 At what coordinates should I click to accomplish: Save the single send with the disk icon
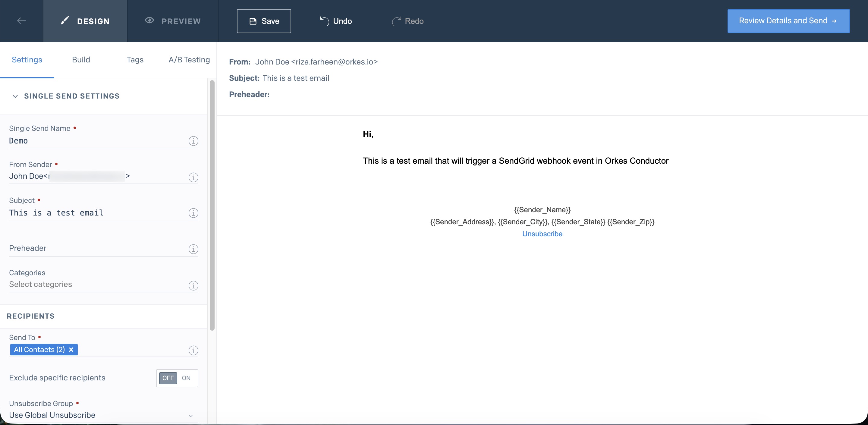click(x=253, y=21)
